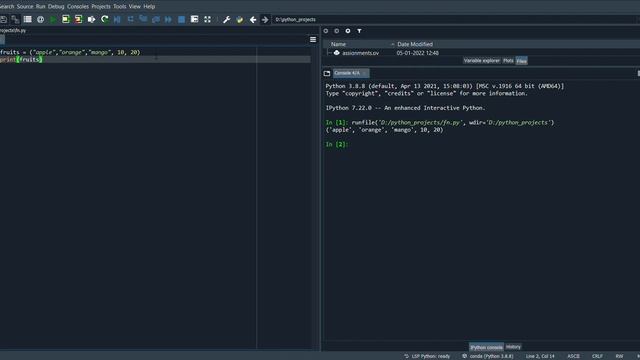The width and height of the screenshot is (640, 360).
Task: Click the Files pane previous folder icon
Action: 326,31
